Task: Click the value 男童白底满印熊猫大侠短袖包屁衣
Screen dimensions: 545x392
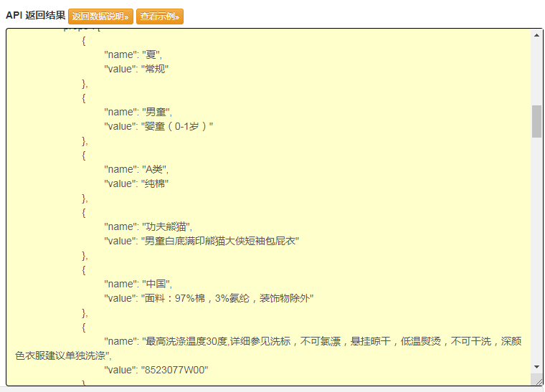Action: [x=219, y=241]
